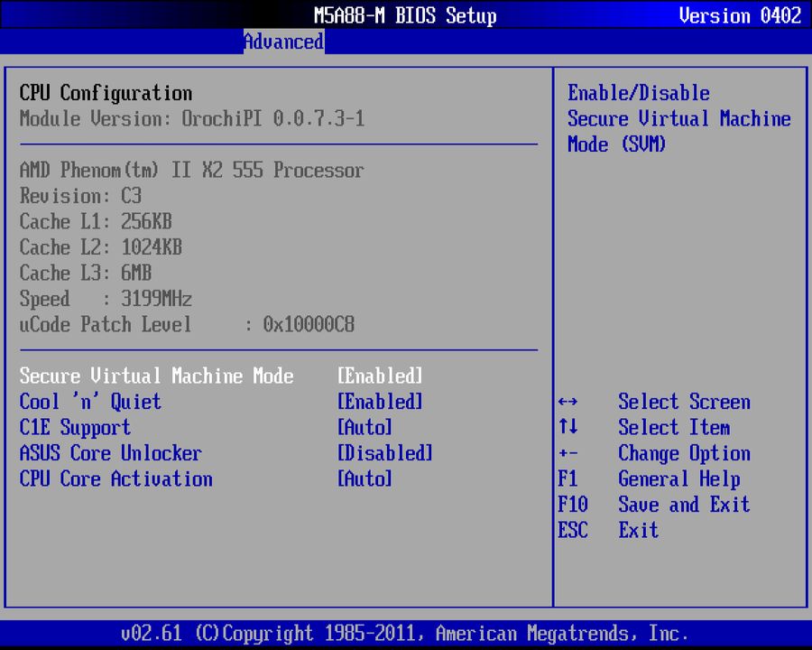812x650 pixels.
Task: Click Speed 3199MHz line
Action: pos(106,299)
